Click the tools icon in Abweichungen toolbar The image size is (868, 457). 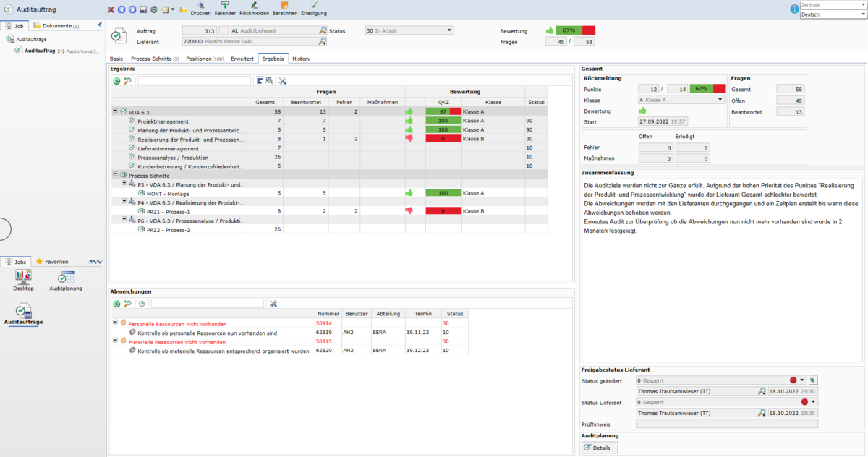pyautogui.click(x=273, y=304)
